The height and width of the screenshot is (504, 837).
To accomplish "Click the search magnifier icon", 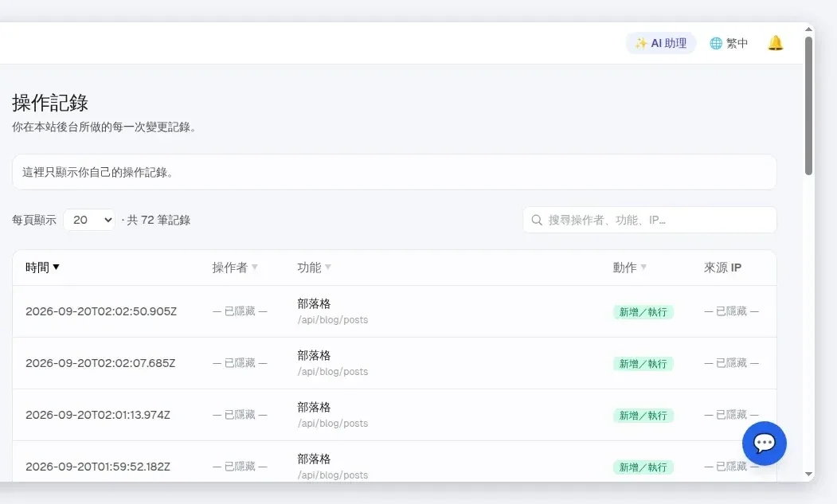I will click(537, 220).
